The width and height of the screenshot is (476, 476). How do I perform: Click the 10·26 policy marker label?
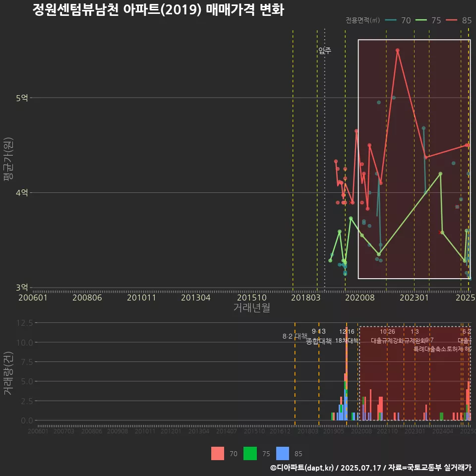(387, 331)
